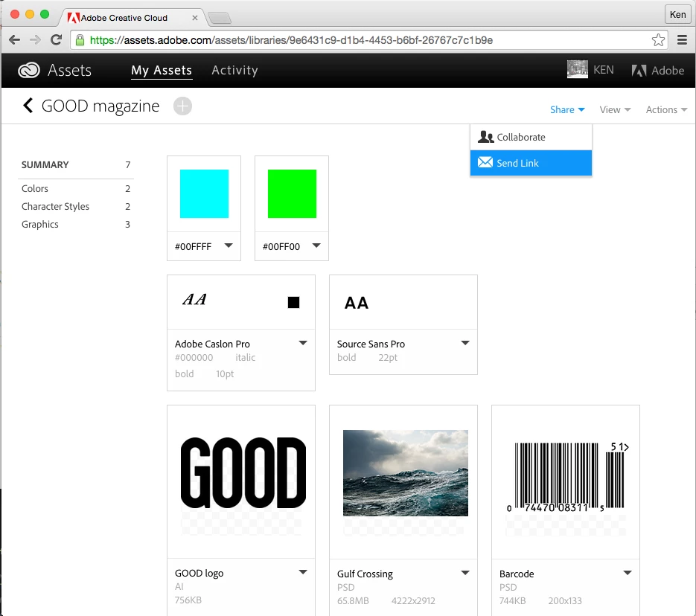Click the green padlock security icon
This screenshot has height=616, width=696.
[x=80, y=40]
